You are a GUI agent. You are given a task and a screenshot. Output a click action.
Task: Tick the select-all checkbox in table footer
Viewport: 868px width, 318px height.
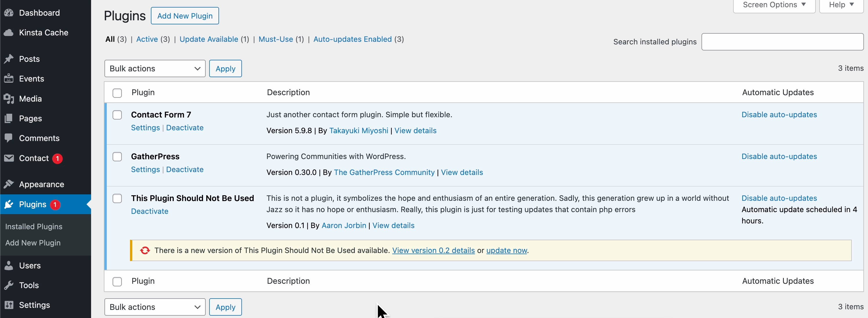(117, 282)
